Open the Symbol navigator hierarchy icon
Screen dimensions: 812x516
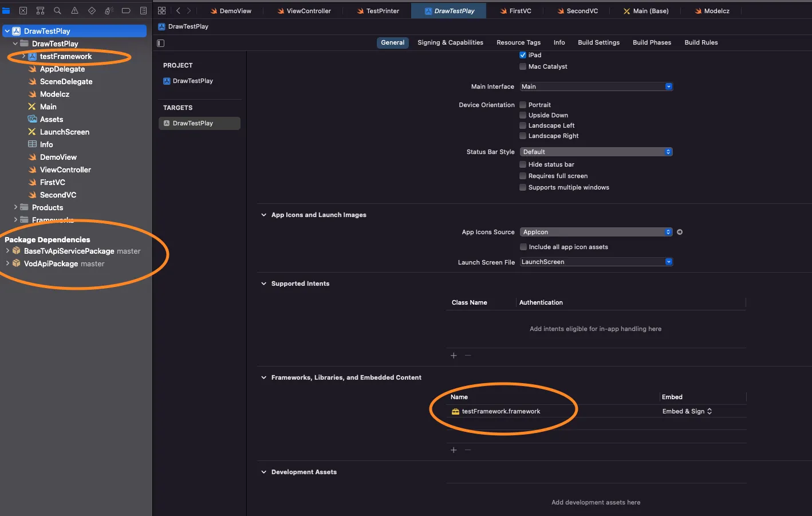pyautogui.click(x=41, y=11)
